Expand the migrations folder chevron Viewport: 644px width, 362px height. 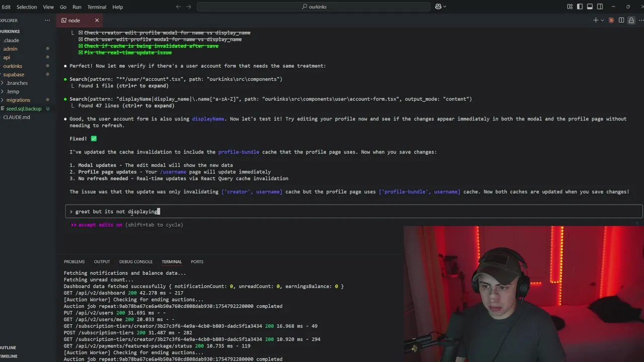coord(3,100)
